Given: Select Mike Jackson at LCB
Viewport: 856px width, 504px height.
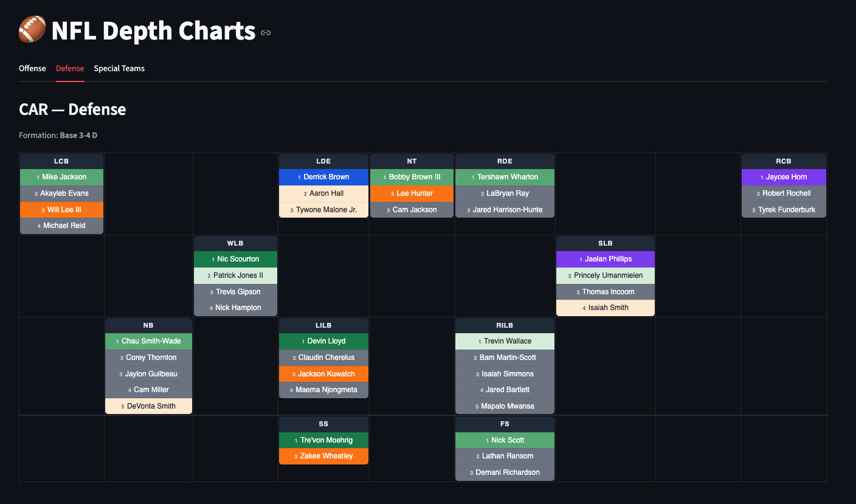Looking at the screenshot, I should click(61, 177).
